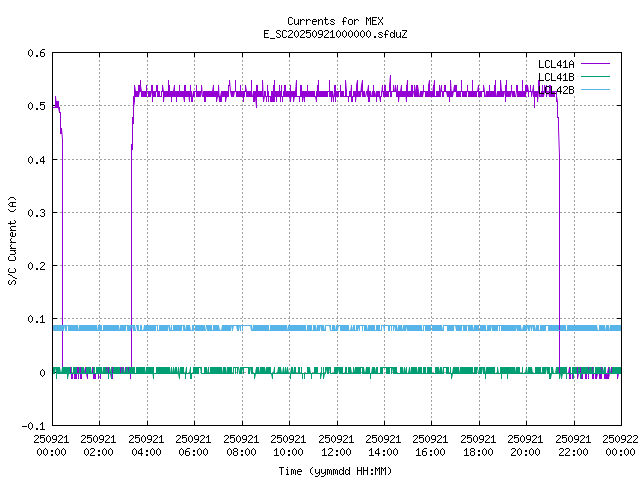Select the LCL41B legend entry
The image size is (640, 480).
(x=556, y=77)
